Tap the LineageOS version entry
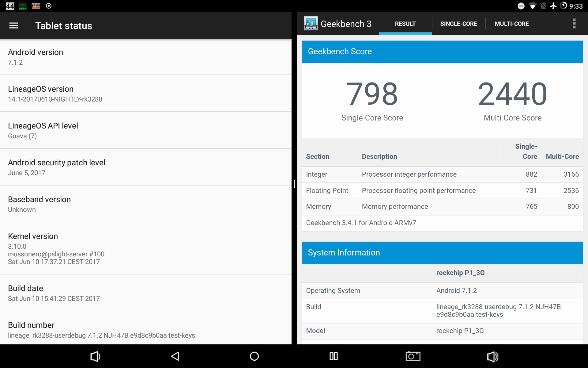Image resolution: width=588 pixels, height=368 pixels. click(x=145, y=94)
